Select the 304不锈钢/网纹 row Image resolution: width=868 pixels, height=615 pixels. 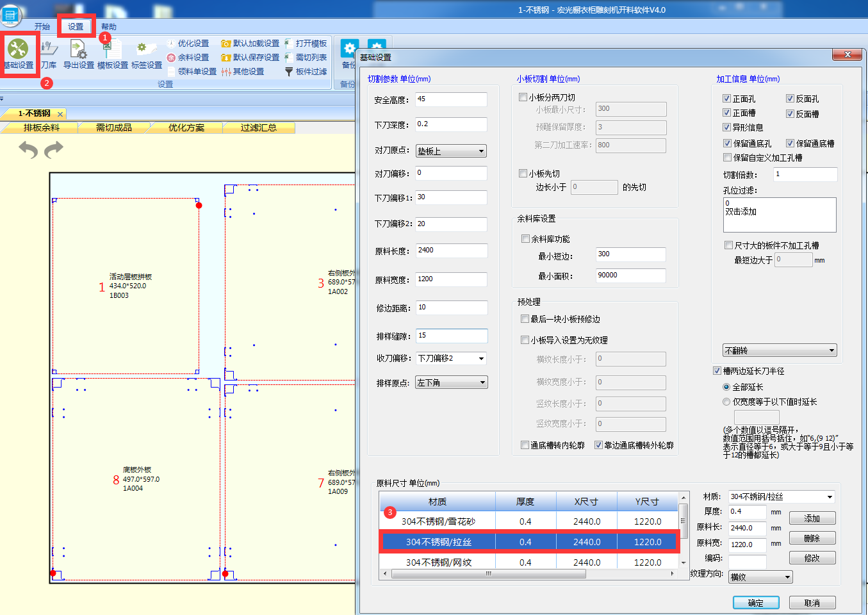[528, 562]
